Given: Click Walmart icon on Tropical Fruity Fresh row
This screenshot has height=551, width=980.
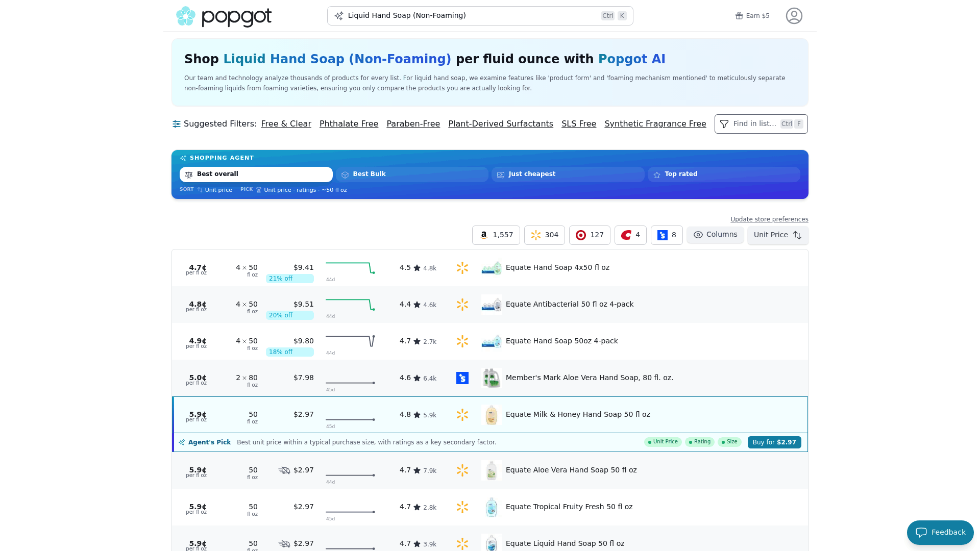Looking at the screenshot, I should pyautogui.click(x=462, y=507).
